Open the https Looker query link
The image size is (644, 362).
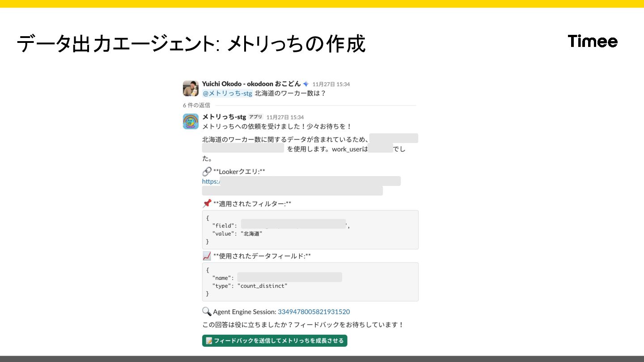coord(211,181)
